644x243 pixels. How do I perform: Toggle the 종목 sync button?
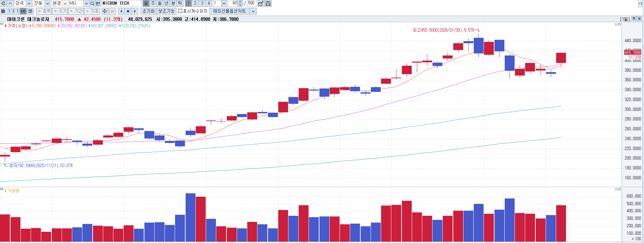[44, 11]
